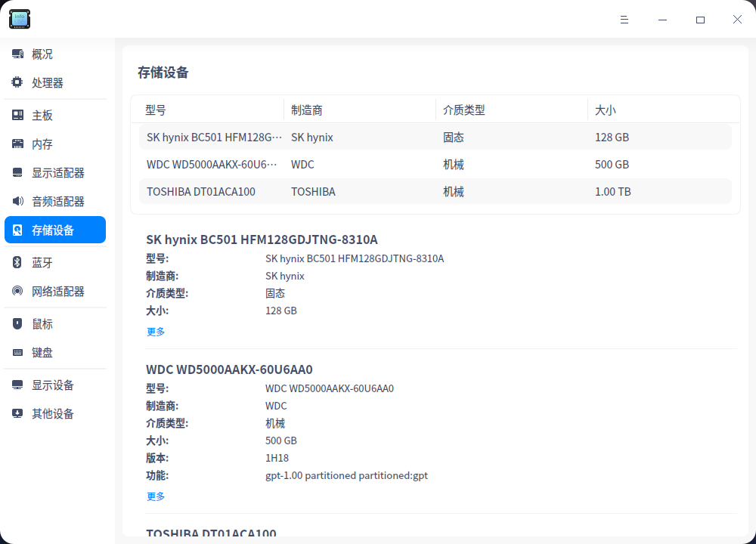
Task: Click 更多 under SK hynix details
Action: click(155, 331)
